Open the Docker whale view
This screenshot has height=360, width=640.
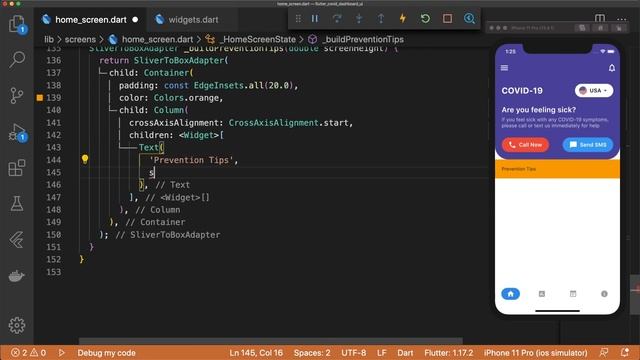(x=17, y=276)
